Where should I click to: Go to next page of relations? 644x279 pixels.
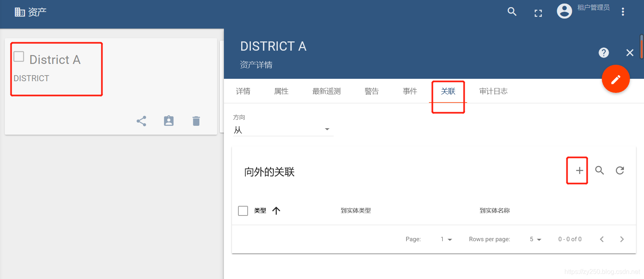622,239
